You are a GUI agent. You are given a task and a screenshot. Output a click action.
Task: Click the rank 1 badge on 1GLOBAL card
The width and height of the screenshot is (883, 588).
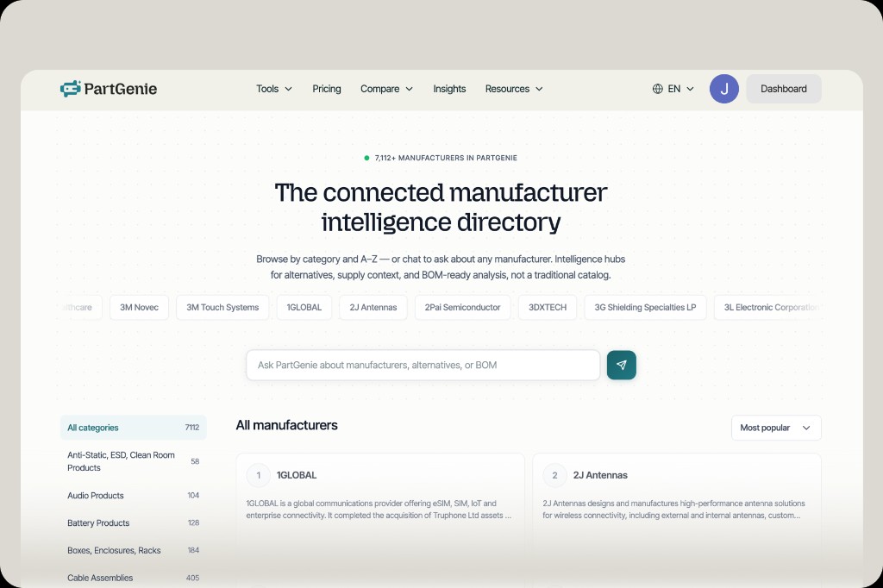point(259,475)
